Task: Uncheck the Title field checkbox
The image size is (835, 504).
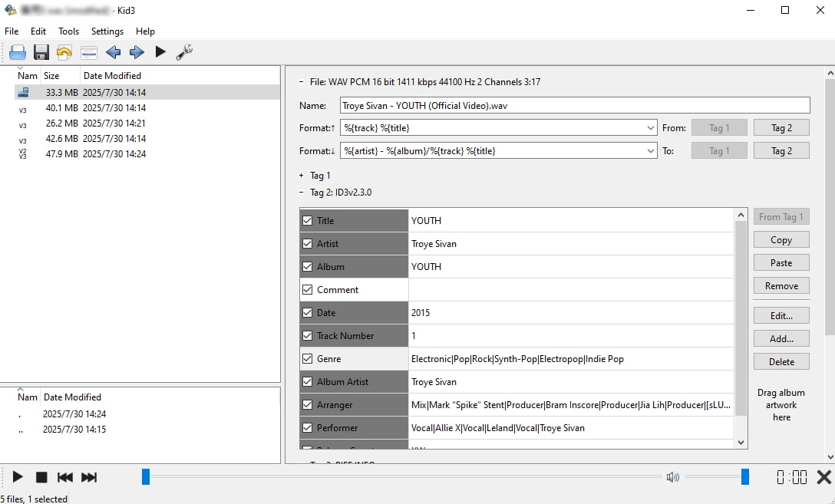Action: [x=307, y=220]
